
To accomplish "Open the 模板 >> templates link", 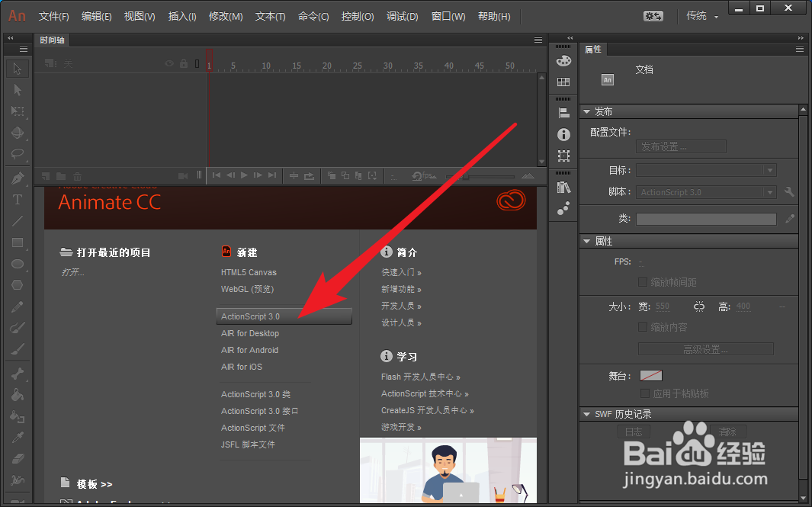I will coord(95,484).
